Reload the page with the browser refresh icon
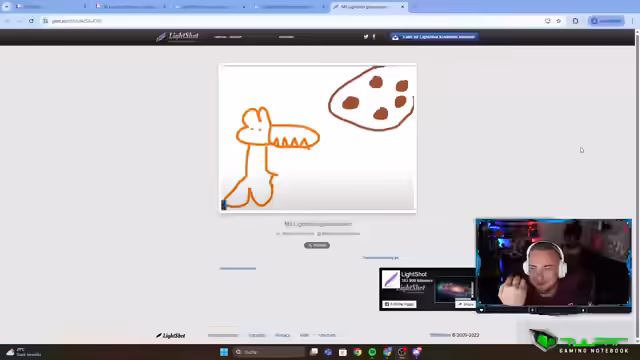Viewport: 640px width, 360px height. click(31, 21)
